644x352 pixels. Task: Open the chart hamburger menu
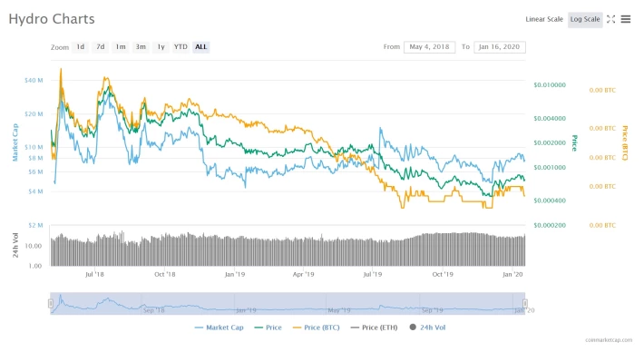pos(626,19)
